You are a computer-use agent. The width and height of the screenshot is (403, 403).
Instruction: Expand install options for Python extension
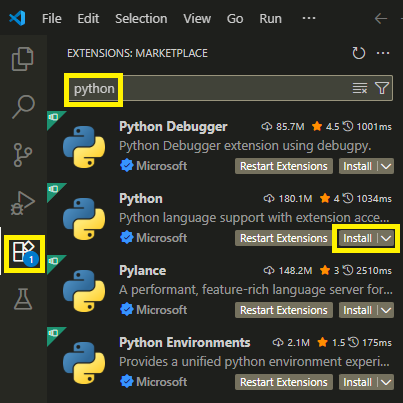click(x=386, y=238)
